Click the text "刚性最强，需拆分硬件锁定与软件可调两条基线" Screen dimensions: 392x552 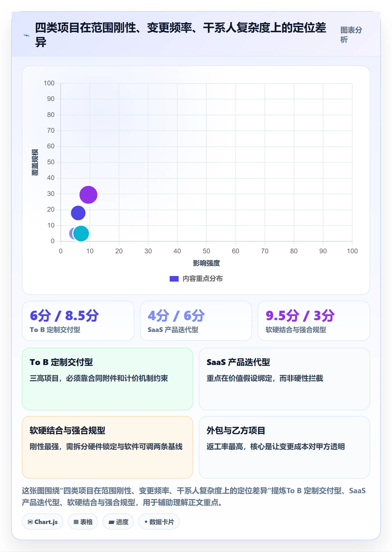click(106, 446)
